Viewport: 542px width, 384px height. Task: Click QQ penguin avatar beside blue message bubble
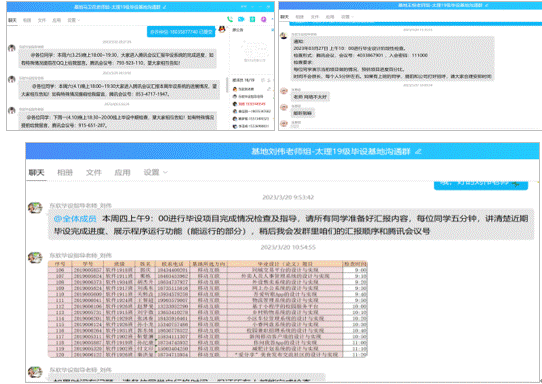(222, 30)
